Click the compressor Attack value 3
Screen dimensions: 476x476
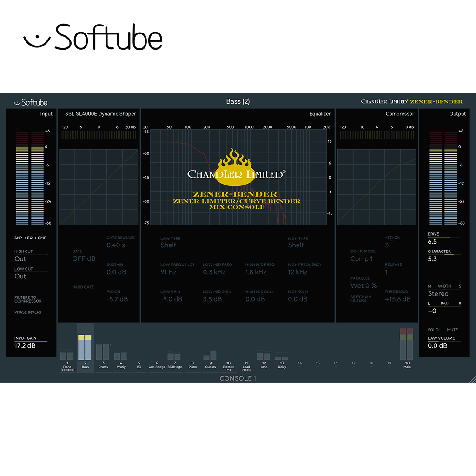[x=387, y=245]
